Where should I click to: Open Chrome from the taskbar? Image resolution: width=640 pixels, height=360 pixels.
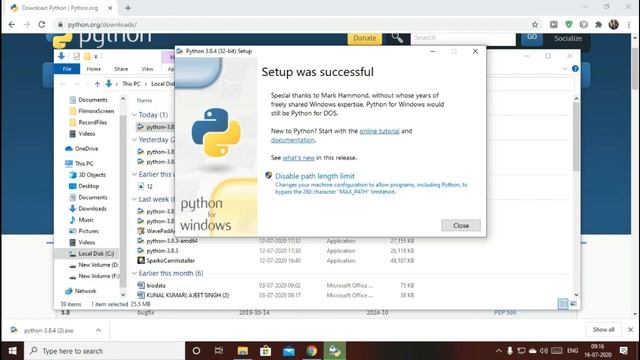click(311, 351)
